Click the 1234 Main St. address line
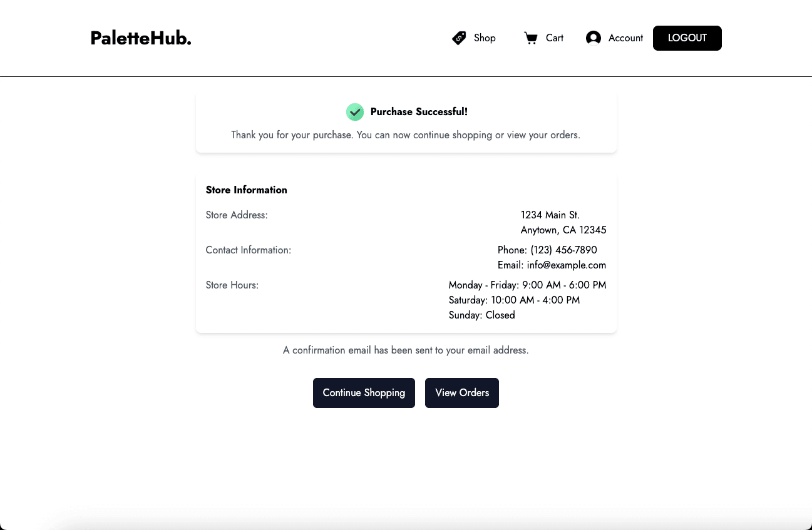This screenshot has width=812, height=530. (x=550, y=215)
